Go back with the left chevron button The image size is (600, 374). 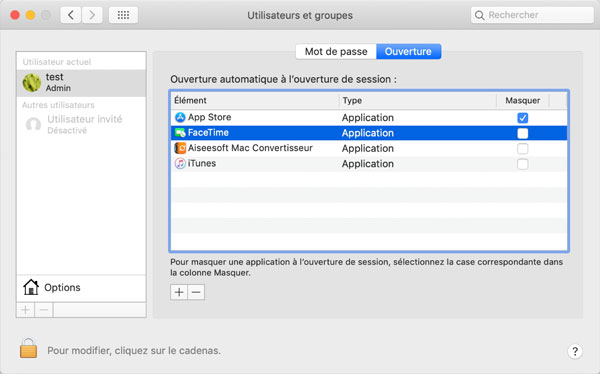[71, 15]
